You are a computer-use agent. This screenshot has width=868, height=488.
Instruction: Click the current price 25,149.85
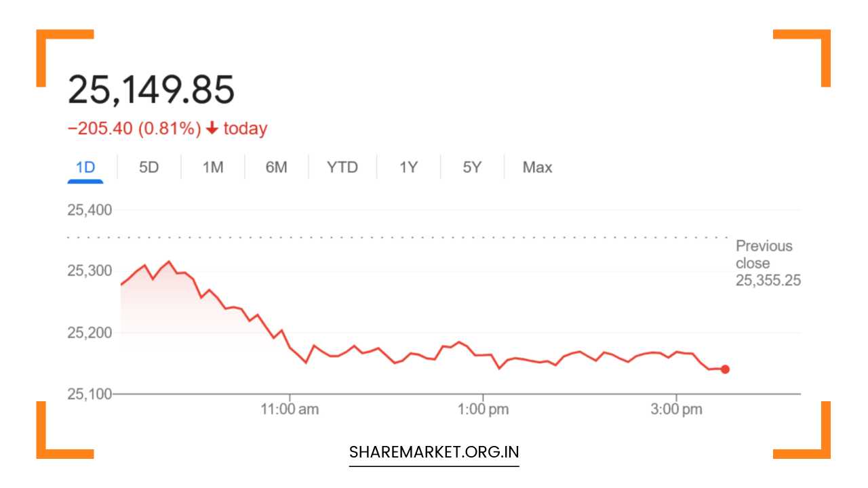point(152,89)
